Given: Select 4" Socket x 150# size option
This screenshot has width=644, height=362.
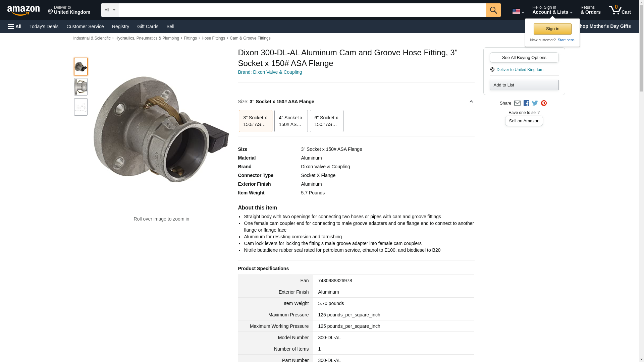Looking at the screenshot, I should click(291, 121).
